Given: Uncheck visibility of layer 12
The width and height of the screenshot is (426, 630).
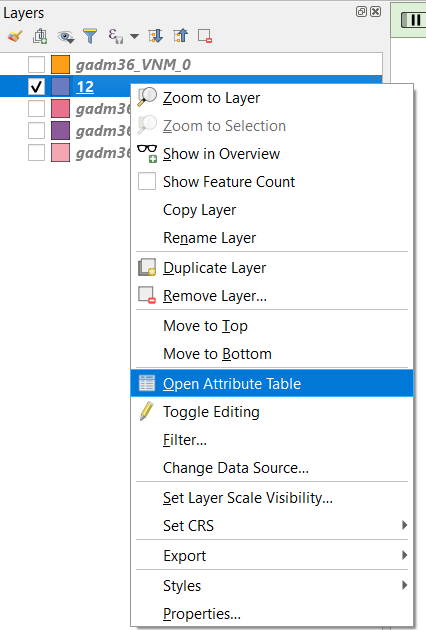Looking at the screenshot, I should (36, 86).
